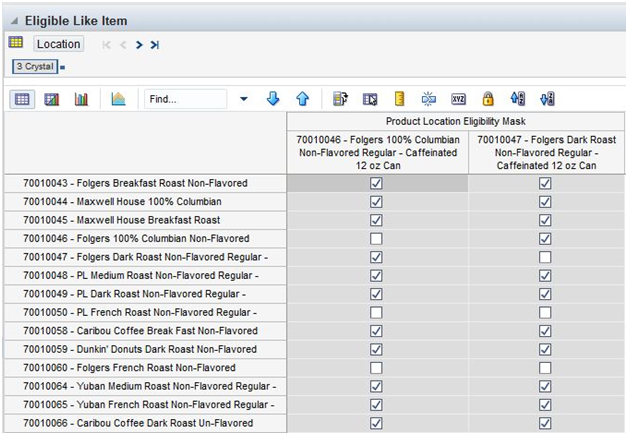Click the sort descending icon
This screenshot has height=435, width=628.
(547, 99)
